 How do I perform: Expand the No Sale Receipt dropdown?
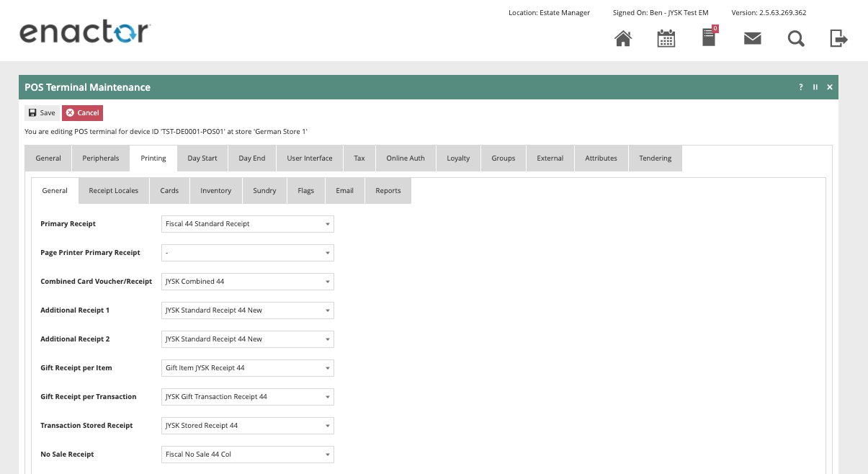click(x=248, y=455)
